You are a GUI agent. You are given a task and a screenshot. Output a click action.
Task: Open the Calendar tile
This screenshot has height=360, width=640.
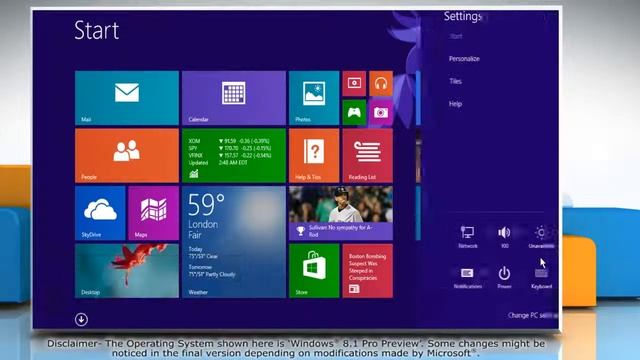234,98
